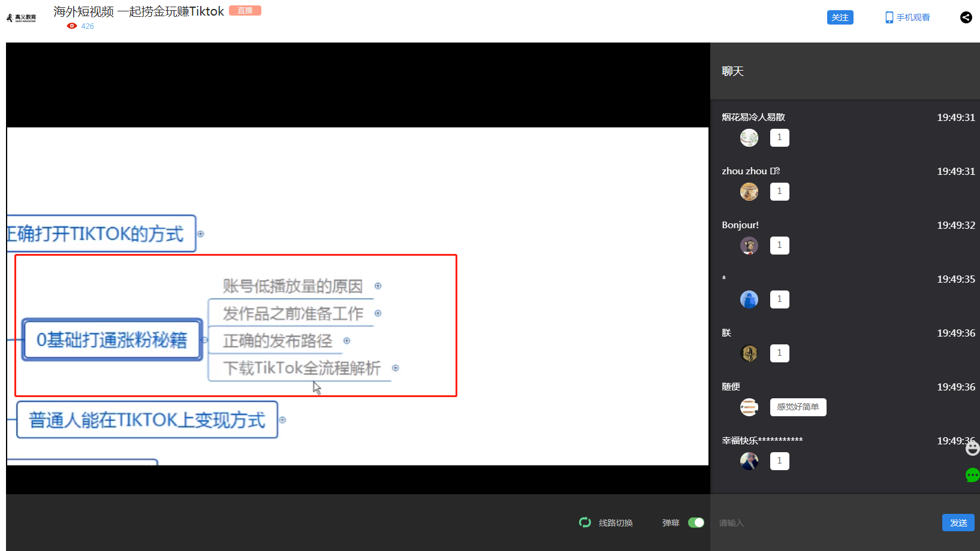Expand node next to 正确的发布路径
Image resolution: width=980 pixels, height=551 pixels.
point(346,341)
